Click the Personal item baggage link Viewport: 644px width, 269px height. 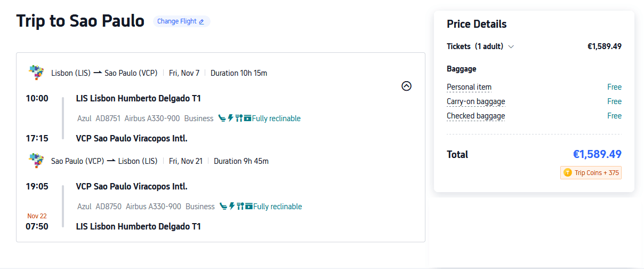click(x=469, y=87)
